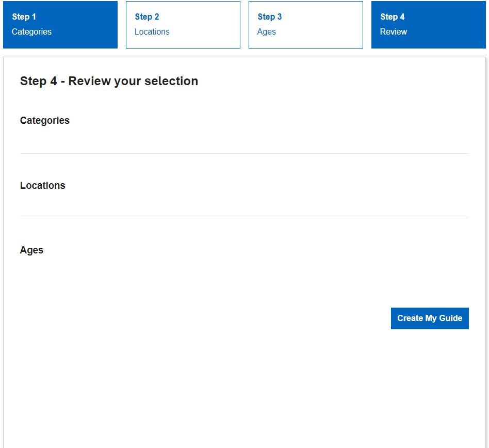This screenshot has width=489, height=448.
Task: Click the 'Categories' subtitle in the first step tab
Action: click(31, 31)
